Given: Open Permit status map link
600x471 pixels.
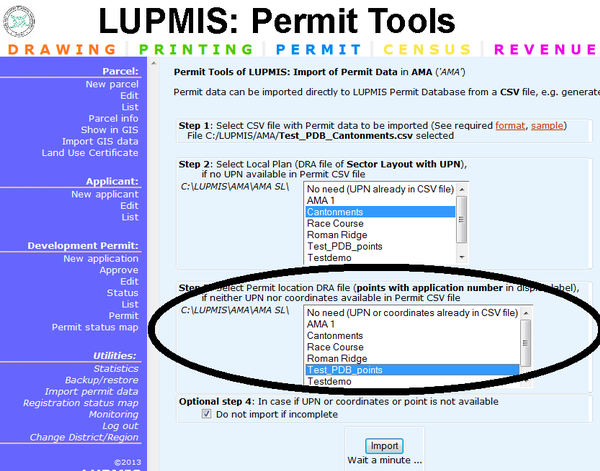Looking at the screenshot, I should 95,328.
